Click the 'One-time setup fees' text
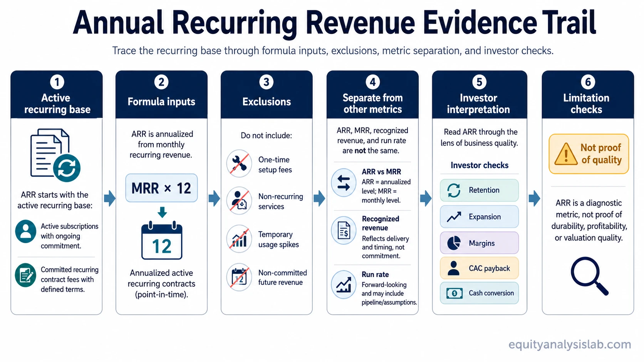The image size is (644, 362). (275, 165)
